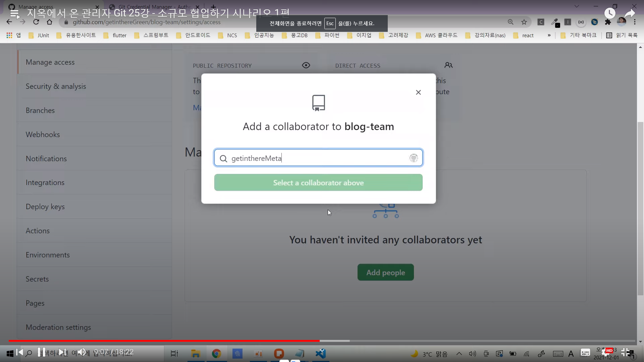This screenshot has height=362, width=644.
Task: Pause the video playback
Action: coord(42,352)
